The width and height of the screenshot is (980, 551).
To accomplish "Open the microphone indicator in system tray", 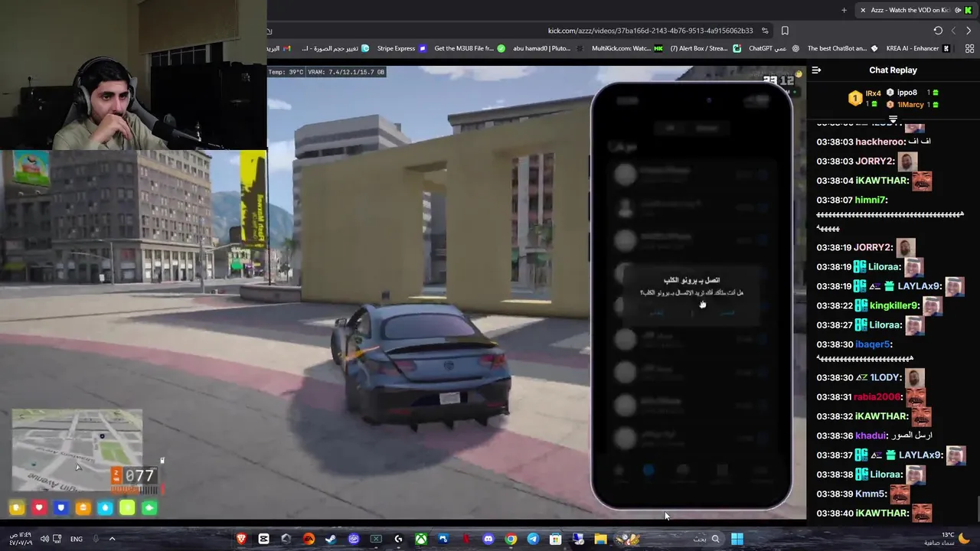I will 96,539.
